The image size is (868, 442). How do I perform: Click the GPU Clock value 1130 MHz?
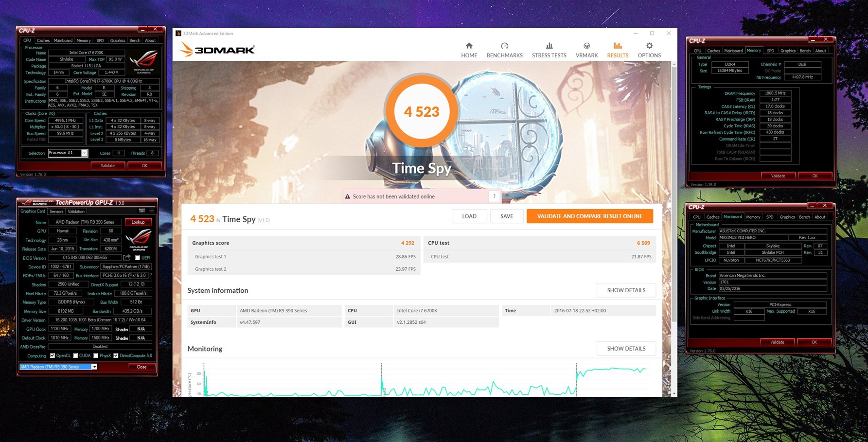tap(60, 329)
